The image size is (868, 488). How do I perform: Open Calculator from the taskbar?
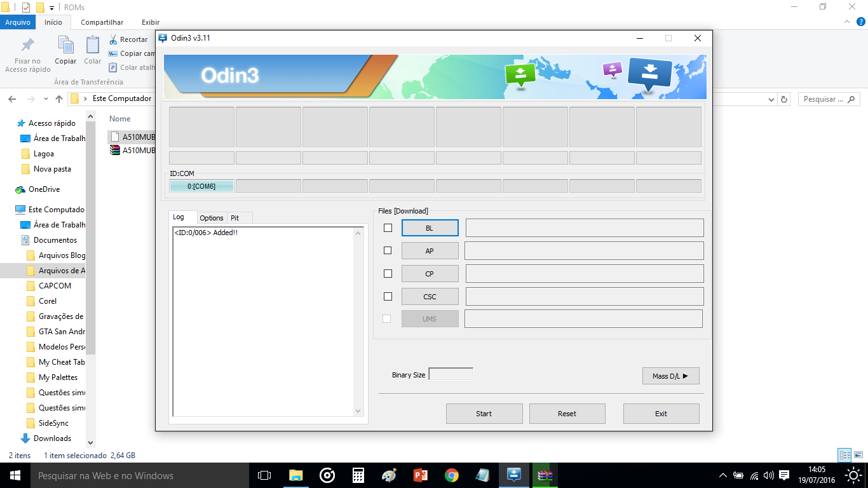pos(358,475)
